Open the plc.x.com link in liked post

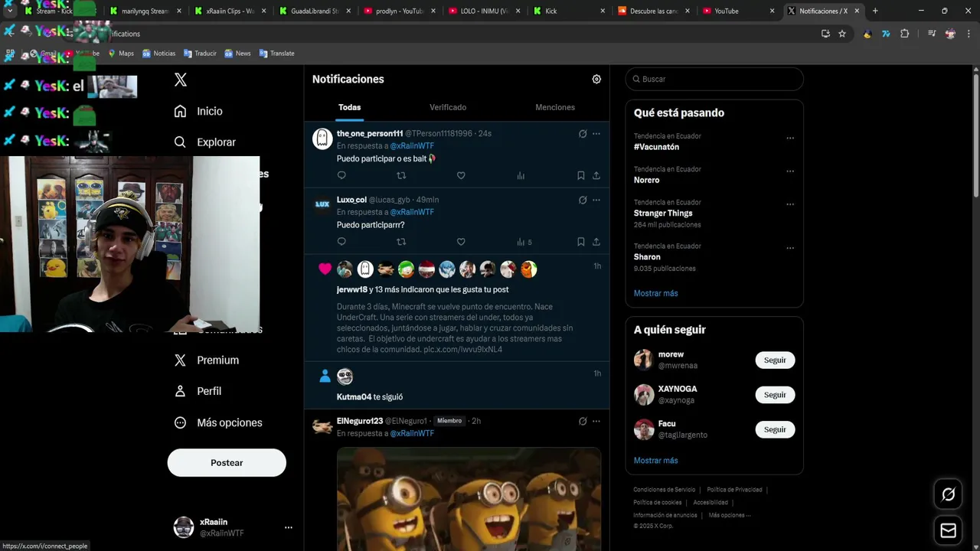point(462,349)
